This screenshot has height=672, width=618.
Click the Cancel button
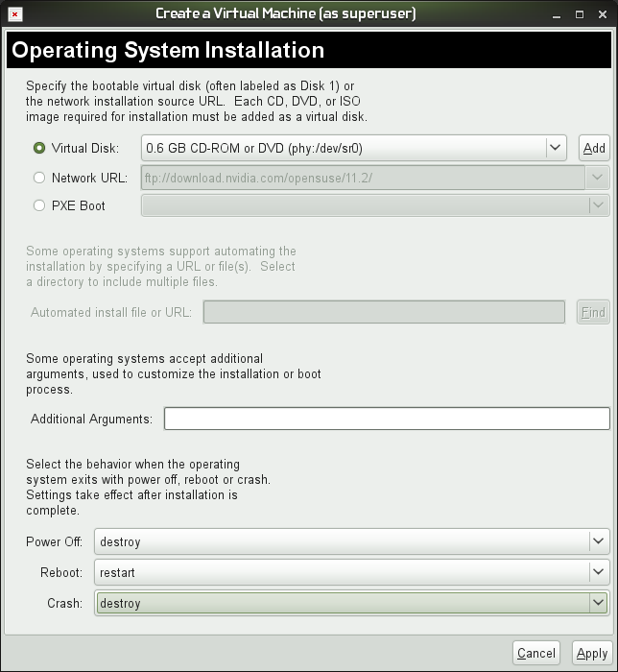coord(535,653)
